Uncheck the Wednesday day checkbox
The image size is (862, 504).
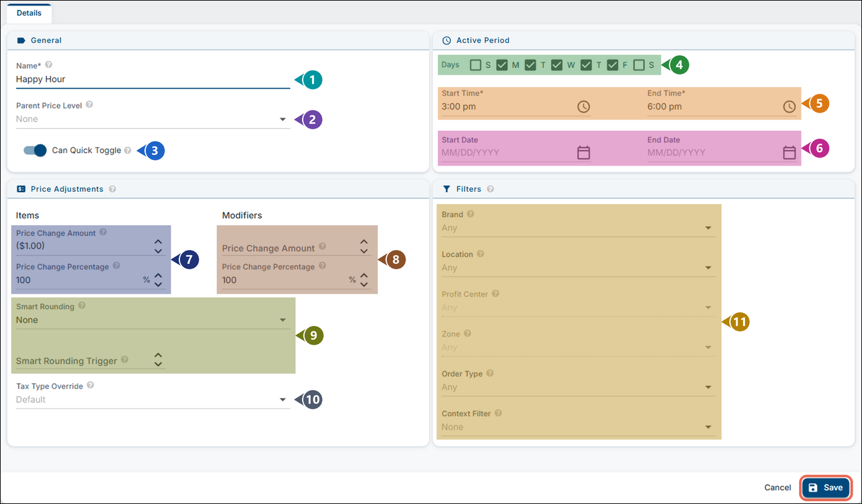point(557,65)
